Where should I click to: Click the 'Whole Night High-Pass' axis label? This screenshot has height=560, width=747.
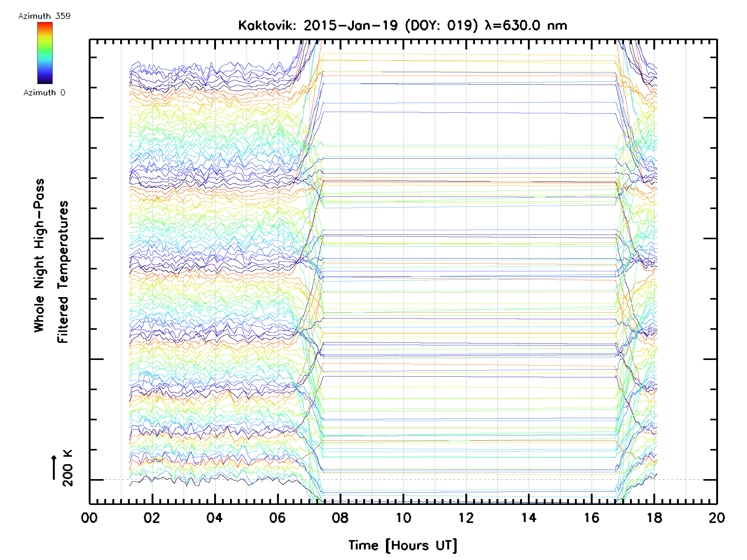tap(39, 255)
